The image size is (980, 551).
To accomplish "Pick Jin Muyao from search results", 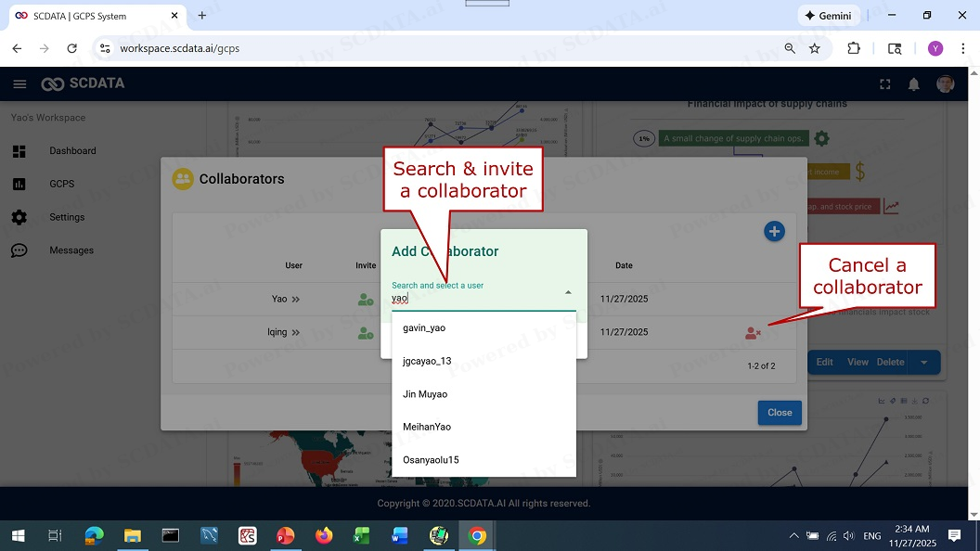I will pyautogui.click(x=425, y=394).
